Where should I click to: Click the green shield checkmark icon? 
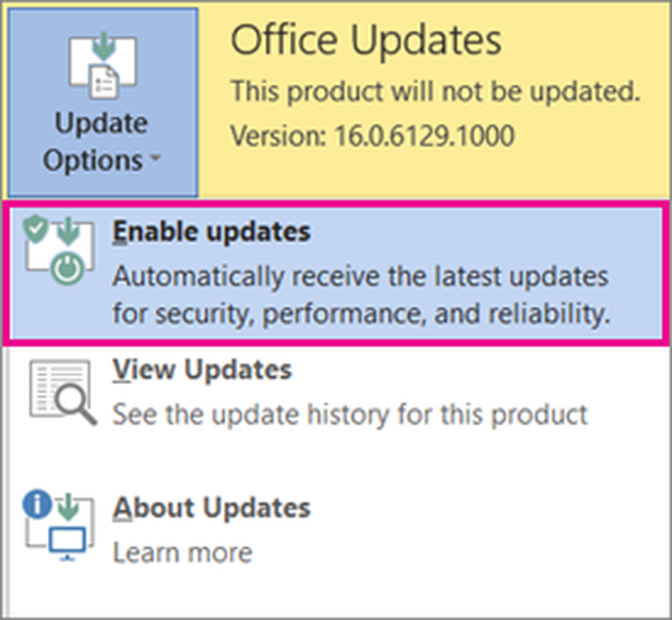pyautogui.click(x=36, y=229)
